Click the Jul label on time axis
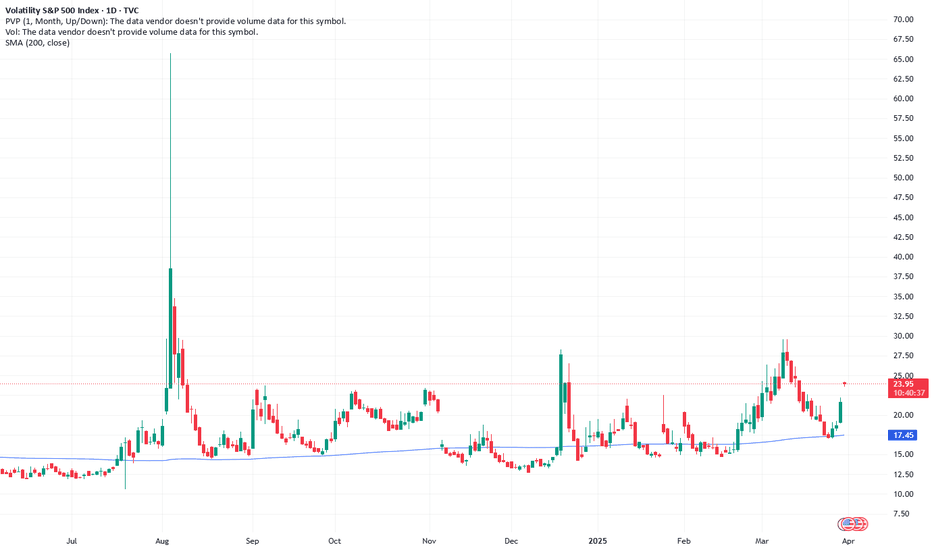Viewport: 932px width, 550px height. coord(71,541)
